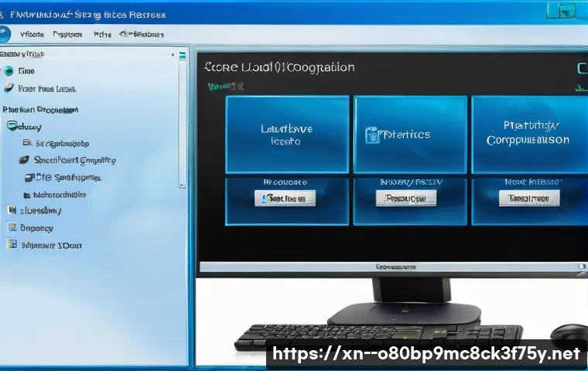The width and height of the screenshot is (588, 371).
Task: Select the "Sg Cgelnaobobp" tree item
Action: point(62,144)
